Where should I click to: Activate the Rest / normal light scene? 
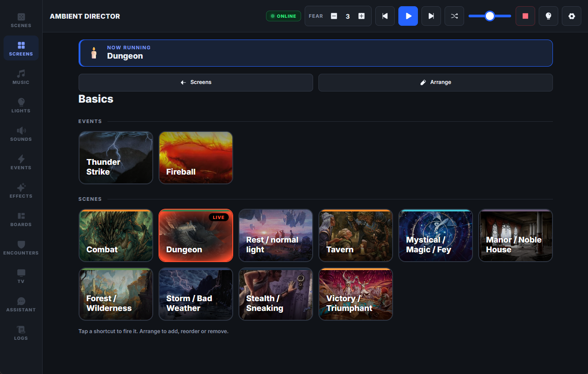click(276, 235)
